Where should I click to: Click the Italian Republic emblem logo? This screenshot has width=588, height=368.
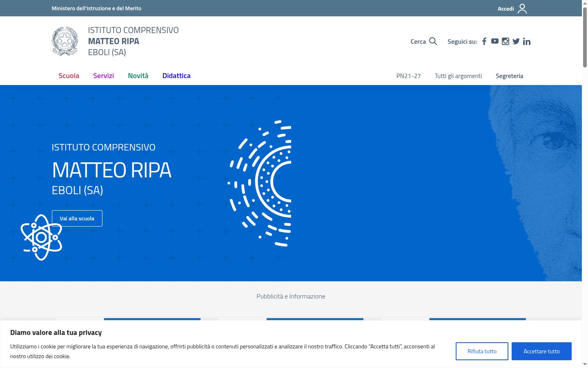click(65, 41)
